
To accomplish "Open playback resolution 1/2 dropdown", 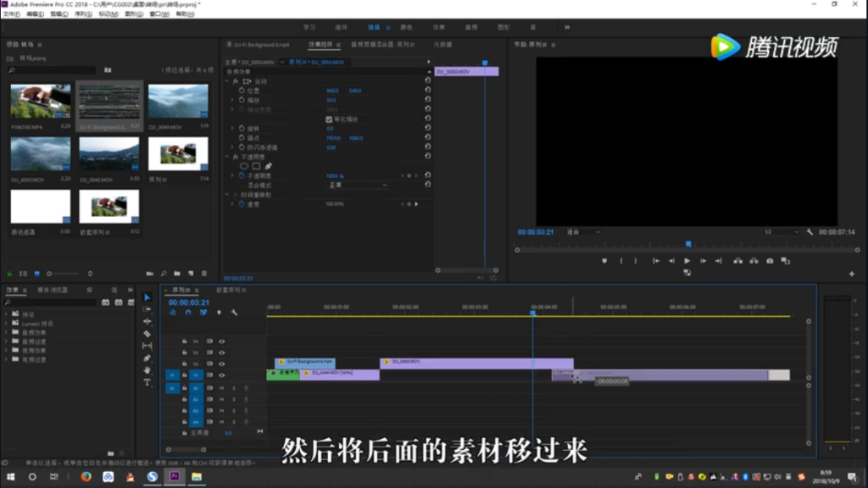I will pos(781,232).
